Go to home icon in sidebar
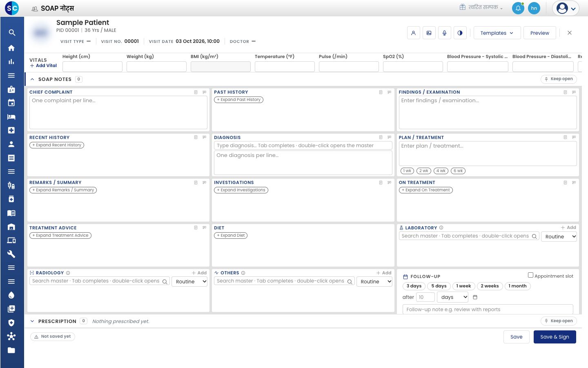Screen dimensions: 588x368 (x=11, y=48)
